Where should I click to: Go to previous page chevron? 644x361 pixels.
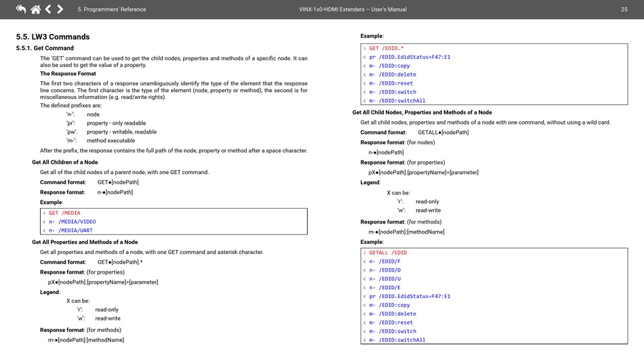pos(48,9)
